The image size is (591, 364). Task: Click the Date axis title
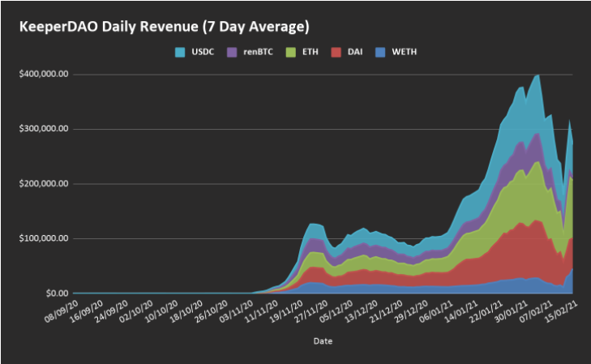323,341
